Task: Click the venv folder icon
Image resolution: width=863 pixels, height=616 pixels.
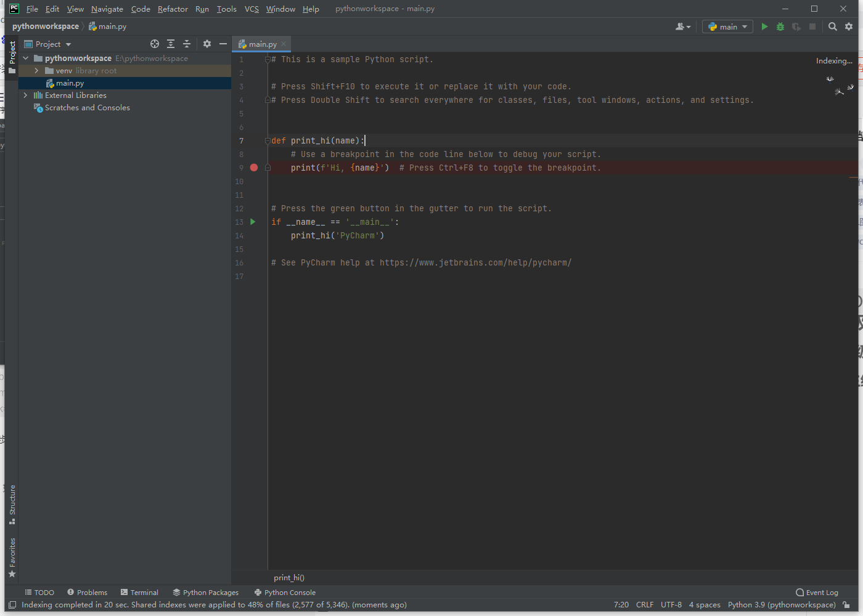Action: click(x=49, y=71)
